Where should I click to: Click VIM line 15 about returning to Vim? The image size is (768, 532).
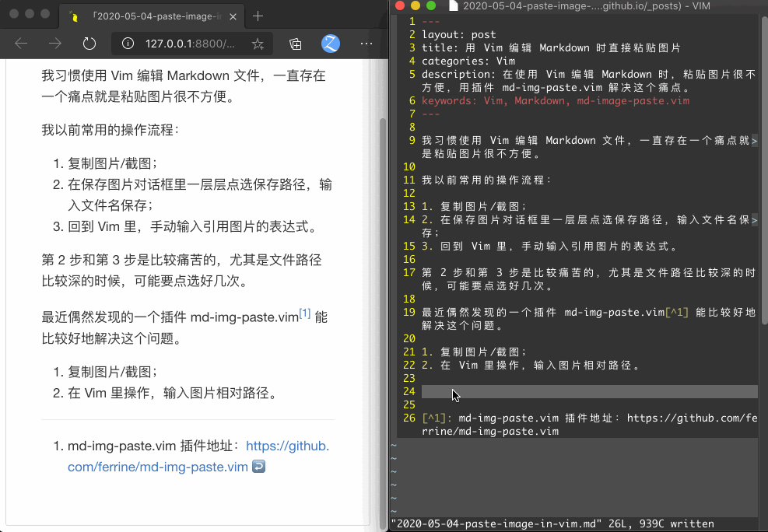[549, 247]
